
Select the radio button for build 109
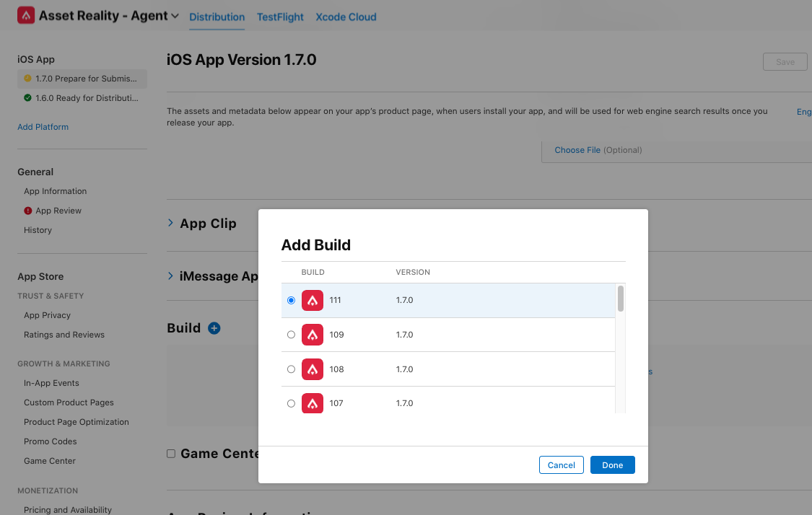291,335
